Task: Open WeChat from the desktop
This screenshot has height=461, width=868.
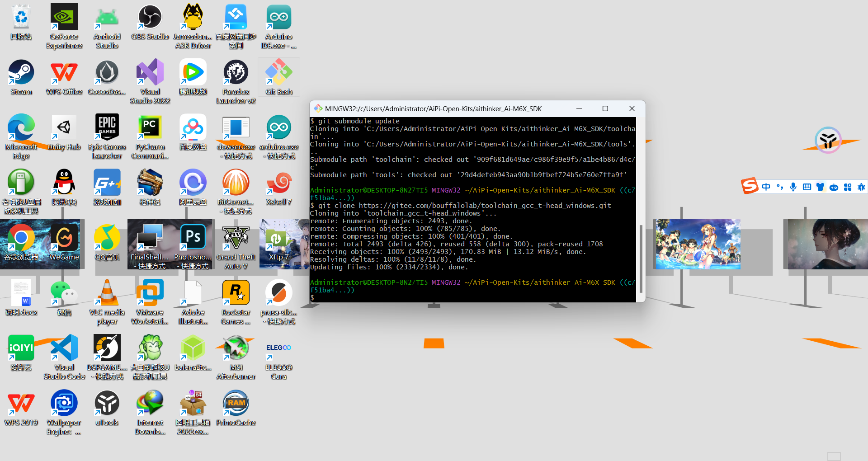Action: (64, 298)
